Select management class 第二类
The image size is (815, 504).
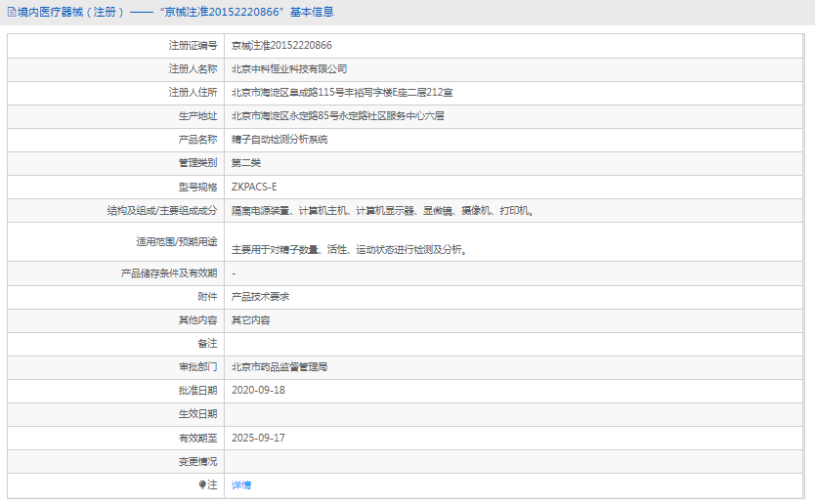click(246, 163)
